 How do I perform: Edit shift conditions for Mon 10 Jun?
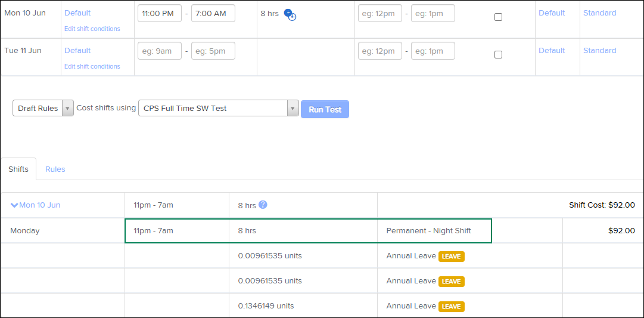(x=92, y=29)
